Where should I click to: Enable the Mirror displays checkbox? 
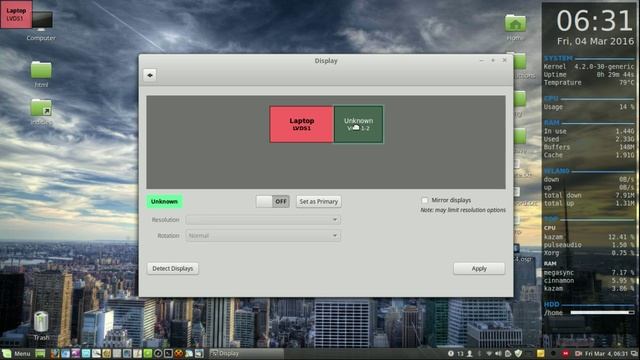pos(425,200)
